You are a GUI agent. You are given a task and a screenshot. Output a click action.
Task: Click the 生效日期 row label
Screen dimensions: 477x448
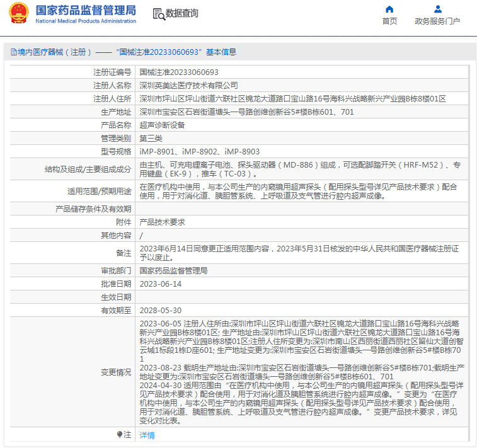pyautogui.click(x=116, y=297)
